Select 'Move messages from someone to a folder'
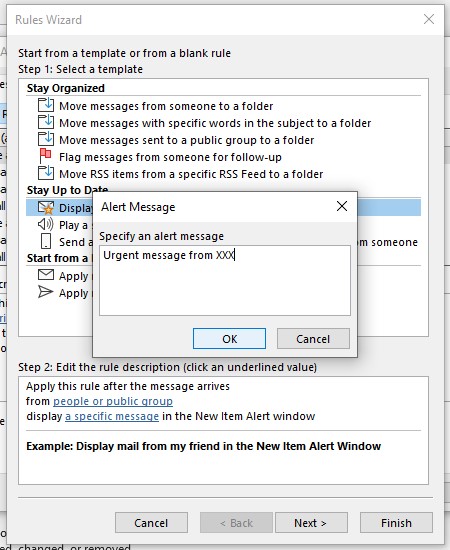Image resolution: width=450 pixels, height=550 pixels. 166,106
